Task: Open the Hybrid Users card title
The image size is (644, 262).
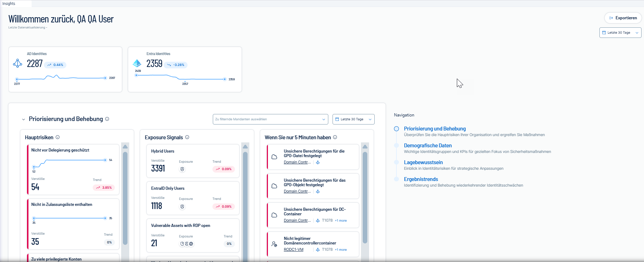Action: [163, 151]
